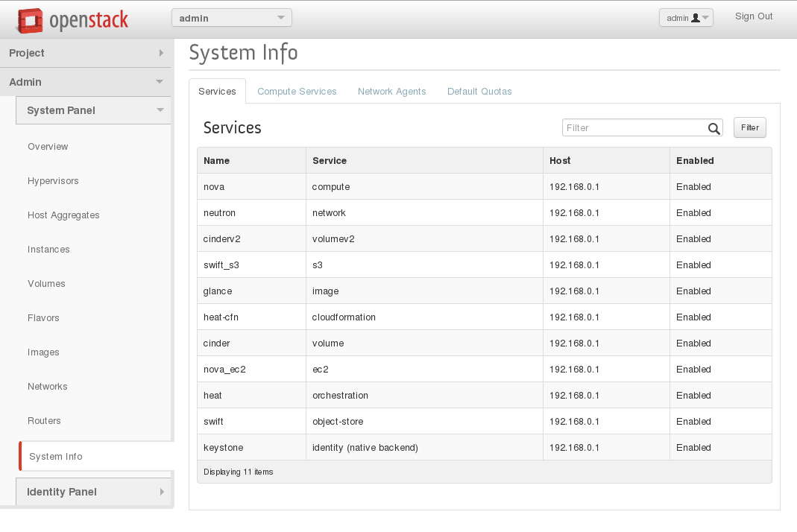797x532 pixels.
Task: Click the Host column header
Action: 606,160
